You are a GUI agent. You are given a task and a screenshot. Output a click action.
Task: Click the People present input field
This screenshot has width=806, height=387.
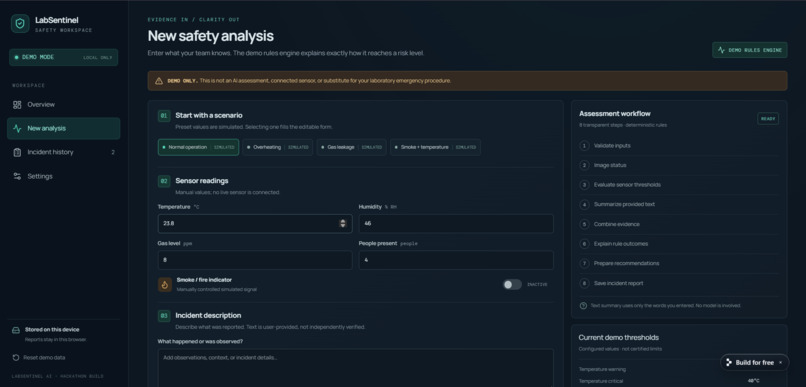click(x=456, y=260)
